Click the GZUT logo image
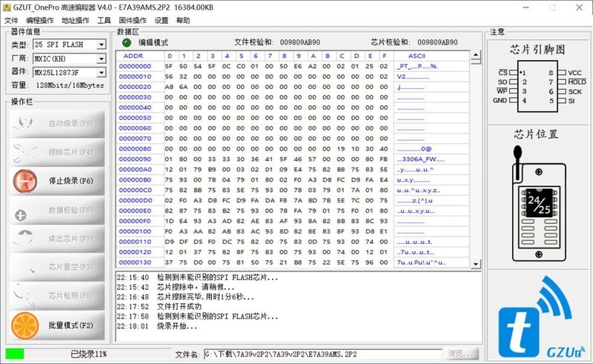593x364 pixels. (541, 317)
